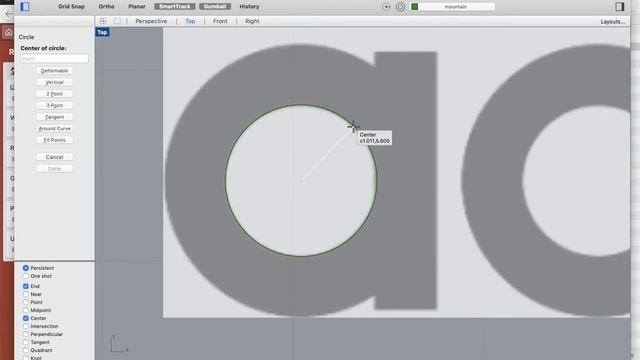
Task: Choose the Tangent circle option
Action: [x=54, y=117]
